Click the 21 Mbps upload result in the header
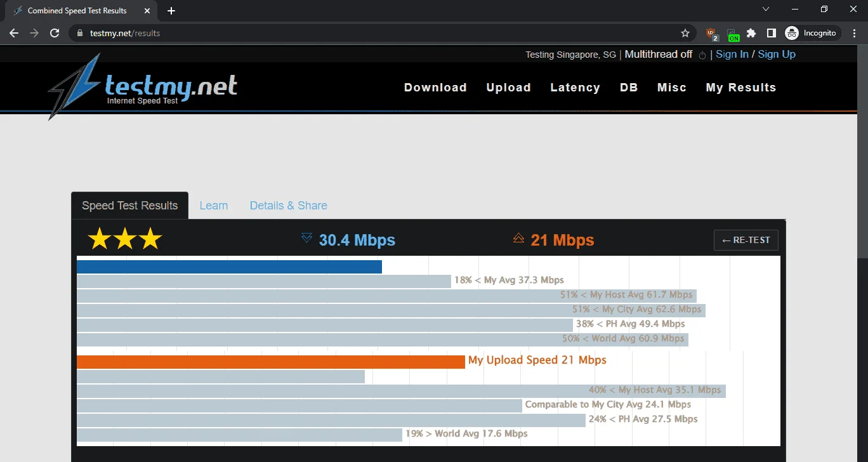This screenshot has height=462, width=868. click(563, 240)
